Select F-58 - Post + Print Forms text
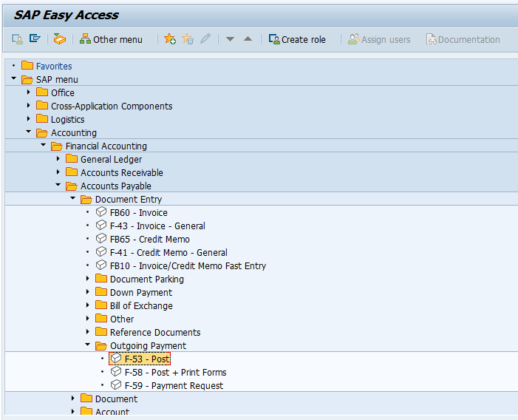 point(175,373)
